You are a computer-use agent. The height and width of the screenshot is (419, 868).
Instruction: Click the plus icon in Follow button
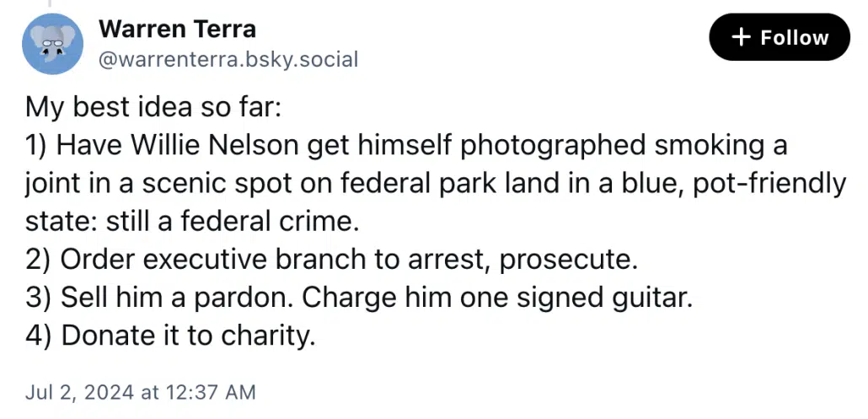click(x=741, y=37)
